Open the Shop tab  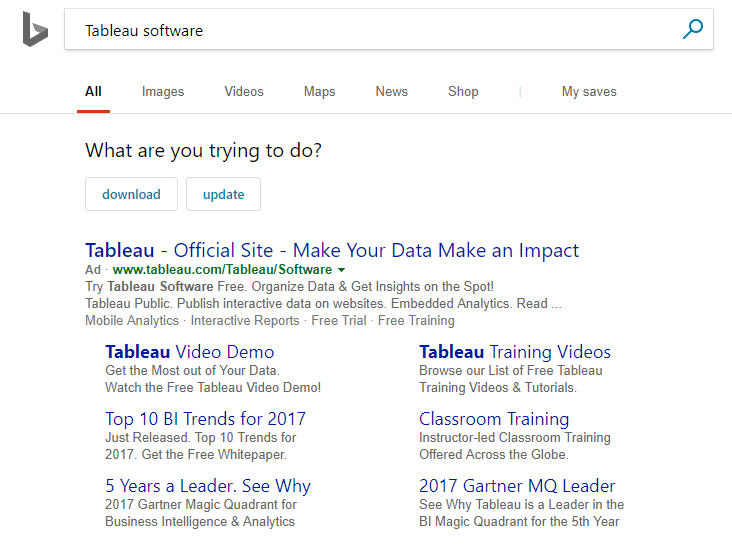463,92
